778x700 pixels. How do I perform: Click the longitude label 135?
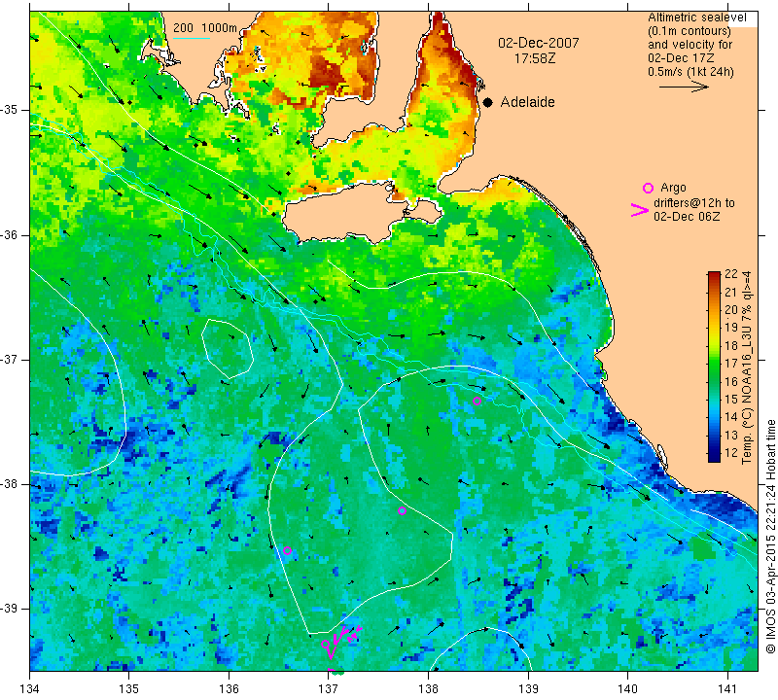pyautogui.click(x=129, y=688)
